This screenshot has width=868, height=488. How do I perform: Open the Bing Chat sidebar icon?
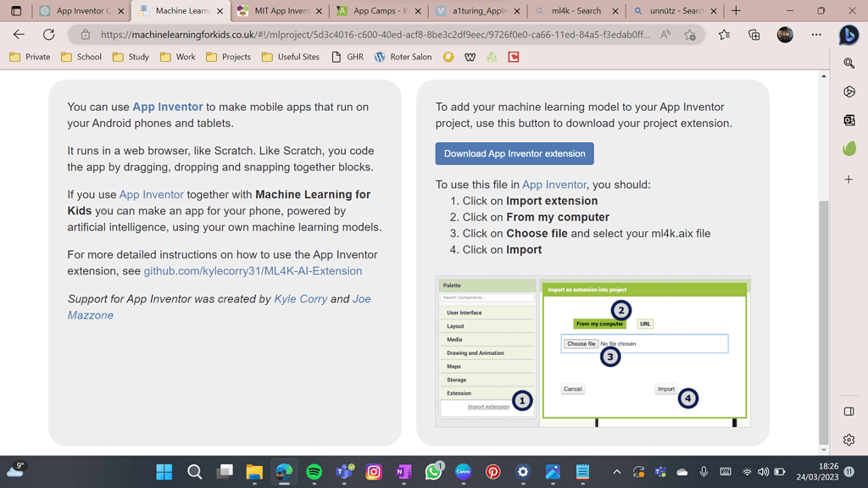tap(849, 35)
